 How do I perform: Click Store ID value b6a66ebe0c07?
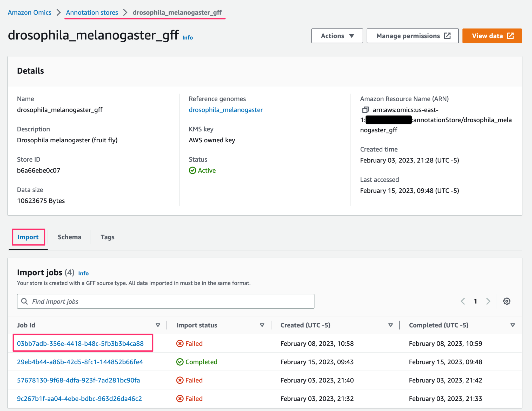pyautogui.click(x=39, y=170)
